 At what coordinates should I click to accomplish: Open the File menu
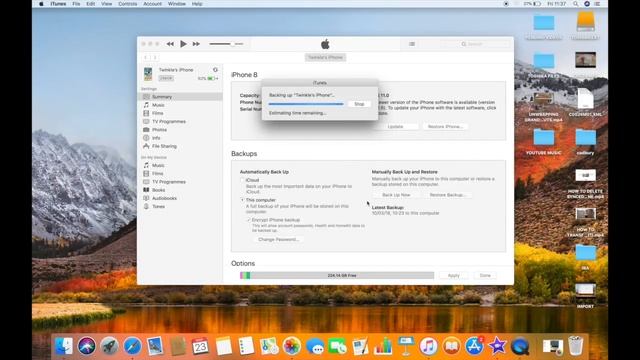[x=76, y=4]
